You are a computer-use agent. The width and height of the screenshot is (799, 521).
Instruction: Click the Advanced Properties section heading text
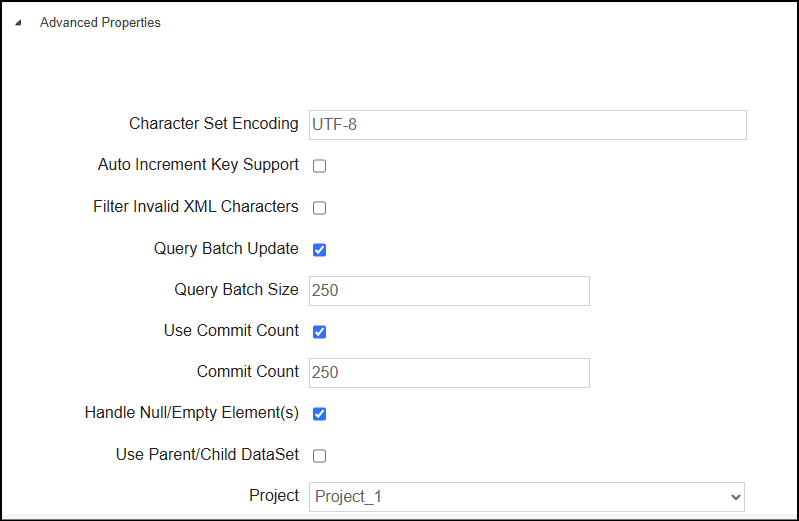[100, 22]
